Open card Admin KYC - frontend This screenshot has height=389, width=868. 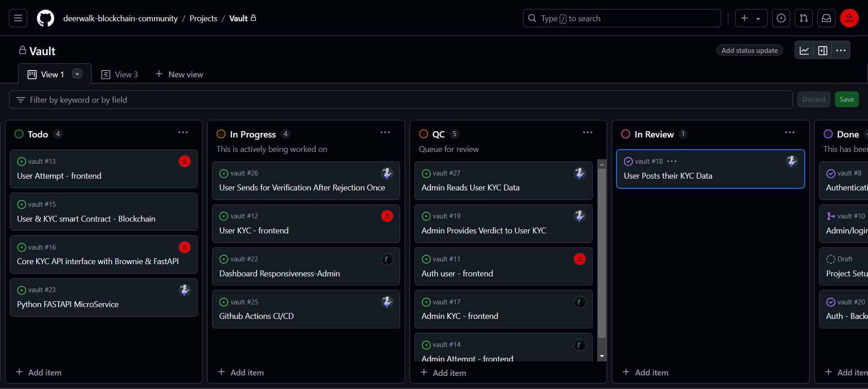(460, 316)
